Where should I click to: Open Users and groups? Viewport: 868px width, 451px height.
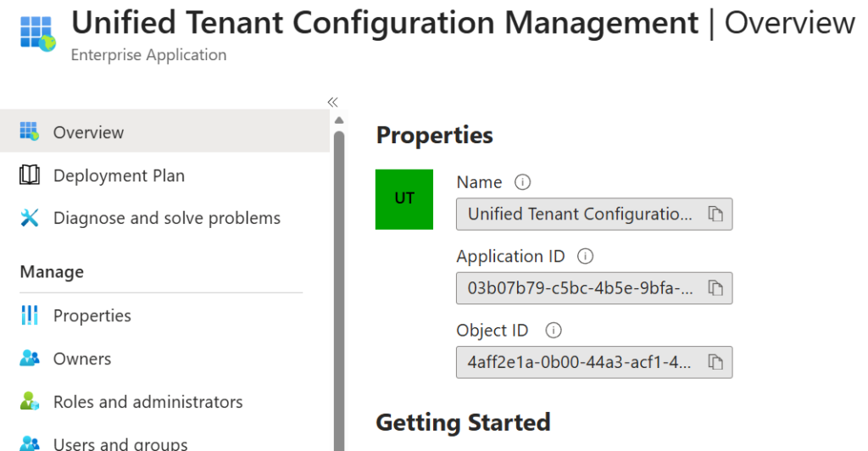point(120,443)
